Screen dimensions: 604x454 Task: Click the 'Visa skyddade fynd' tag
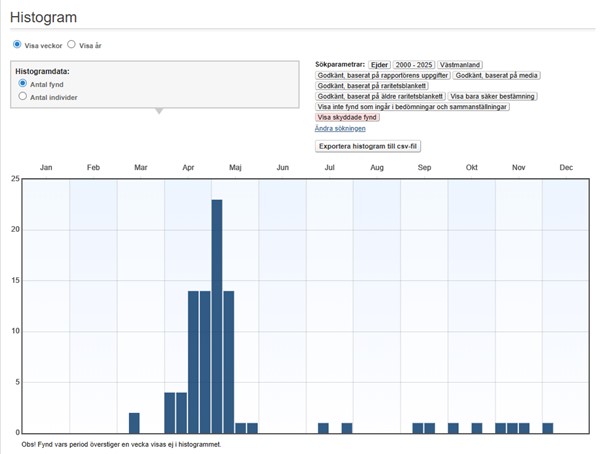pos(347,117)
